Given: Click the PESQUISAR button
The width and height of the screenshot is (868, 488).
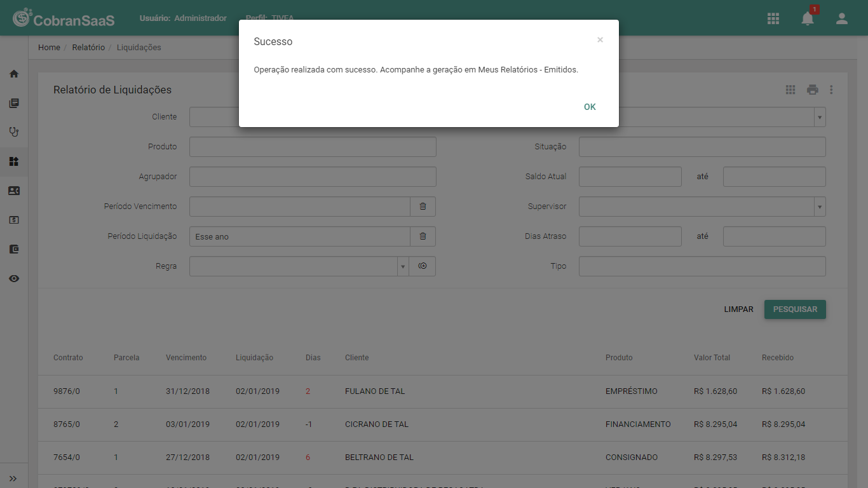Looking at the screenshot, I should click(x=795, y=309).
